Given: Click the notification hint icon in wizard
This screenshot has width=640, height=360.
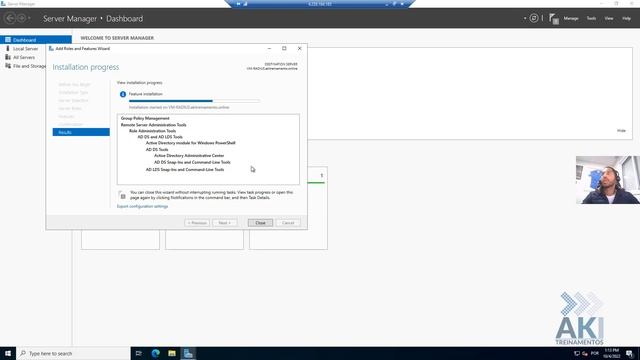Looking at the screenshot, I should coord(122,195).
